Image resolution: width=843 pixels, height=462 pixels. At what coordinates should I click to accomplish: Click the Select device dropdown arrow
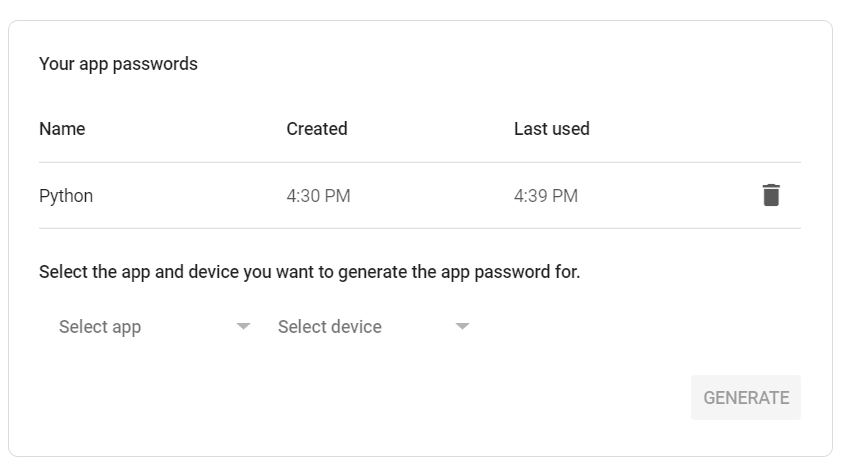click(462, 327)
